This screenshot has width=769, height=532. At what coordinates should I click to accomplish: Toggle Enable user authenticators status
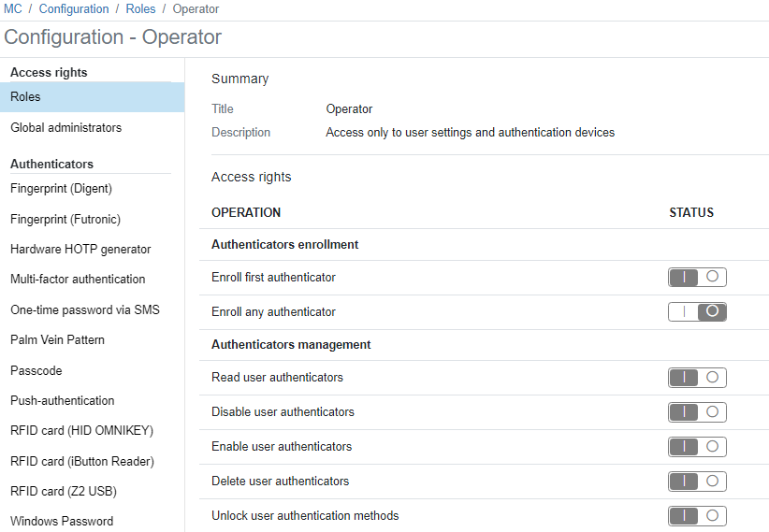click(697, 446)
